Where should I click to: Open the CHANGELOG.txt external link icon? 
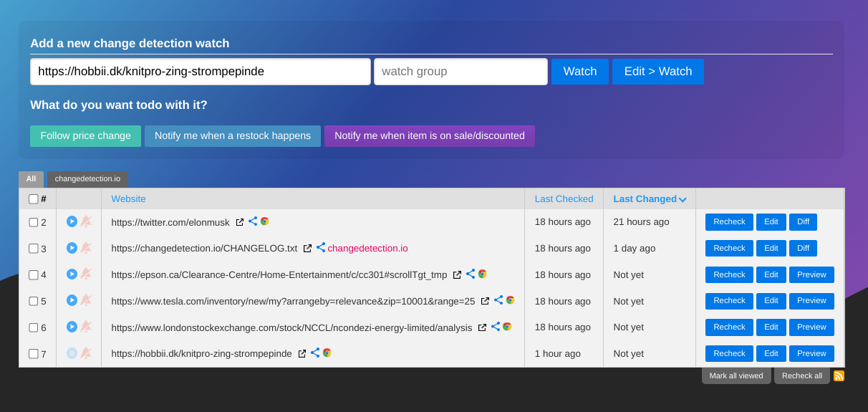307,249
